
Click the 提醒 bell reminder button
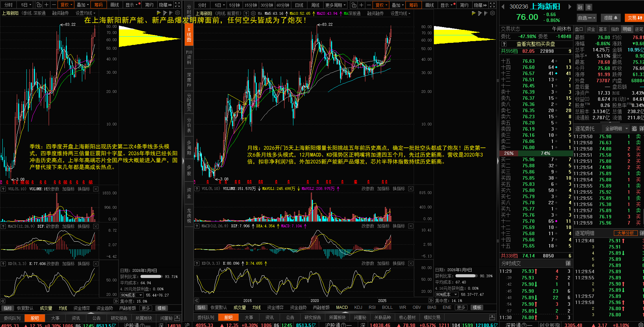611,18
